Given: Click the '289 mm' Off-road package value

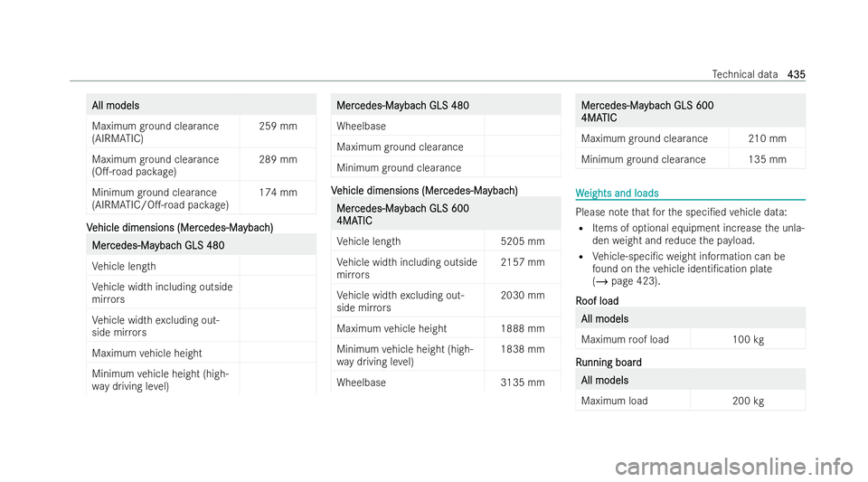Looking at the screenshot, I should 278,159.
